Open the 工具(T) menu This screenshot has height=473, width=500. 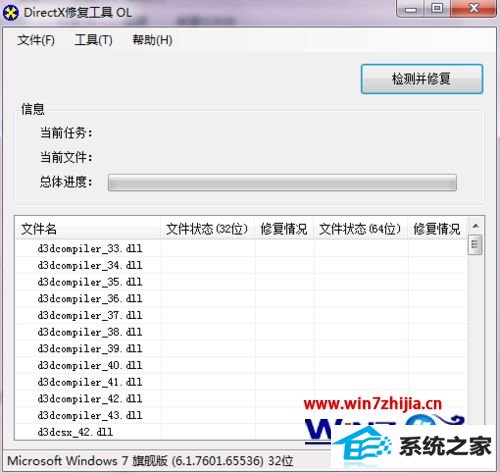93,40
